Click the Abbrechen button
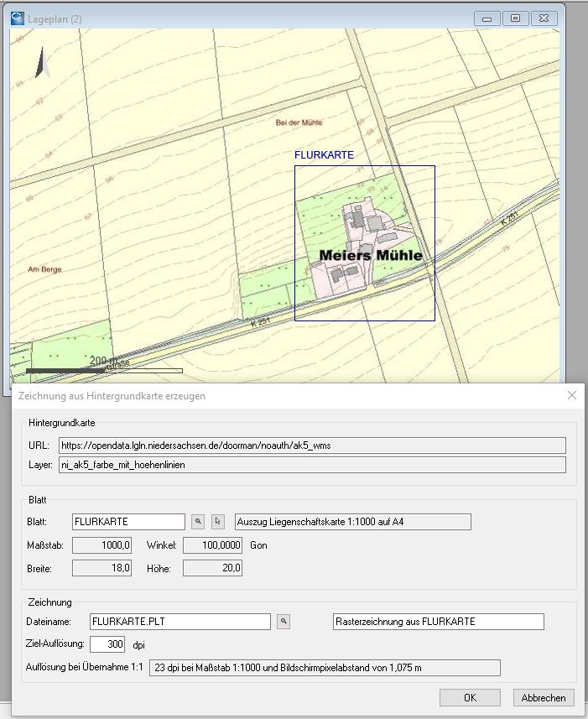 click(544, 697)
